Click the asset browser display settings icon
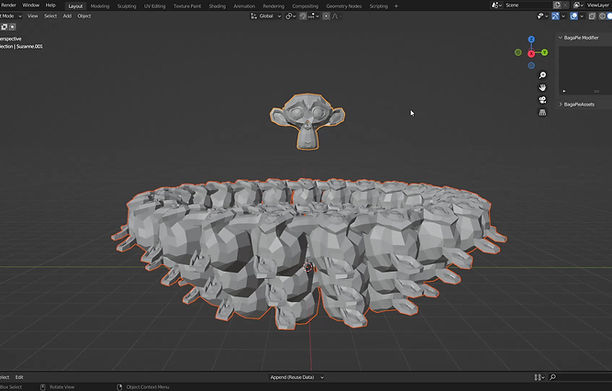612x391 pixels. [x=539, y=377]
